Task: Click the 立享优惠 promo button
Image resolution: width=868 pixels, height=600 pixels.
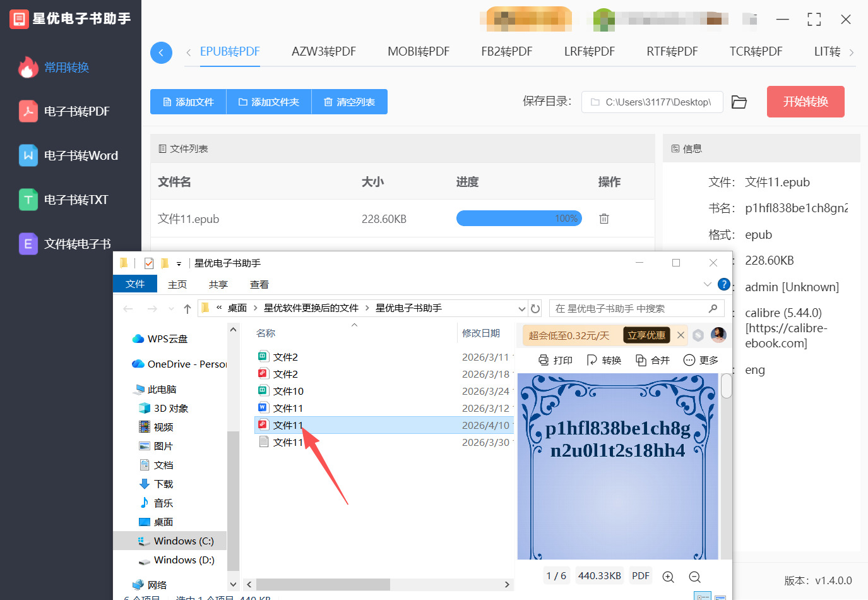Action: pyautogui.click(x=646, y=335)
